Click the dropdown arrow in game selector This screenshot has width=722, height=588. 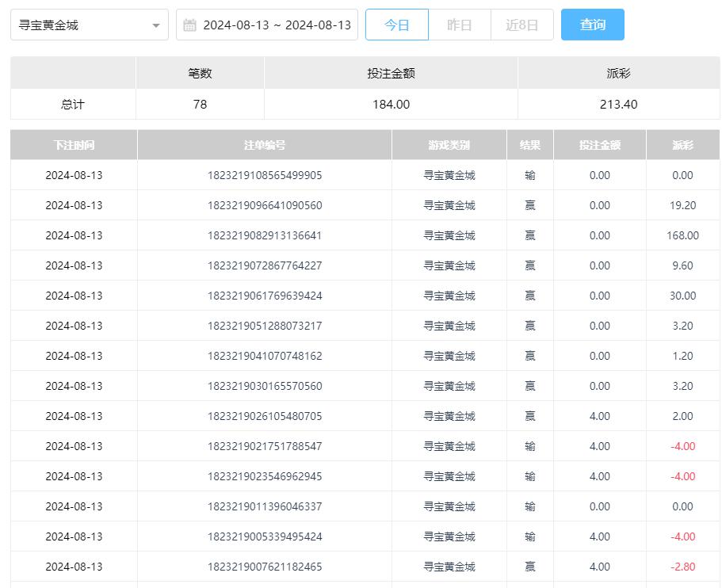point(155,25)
